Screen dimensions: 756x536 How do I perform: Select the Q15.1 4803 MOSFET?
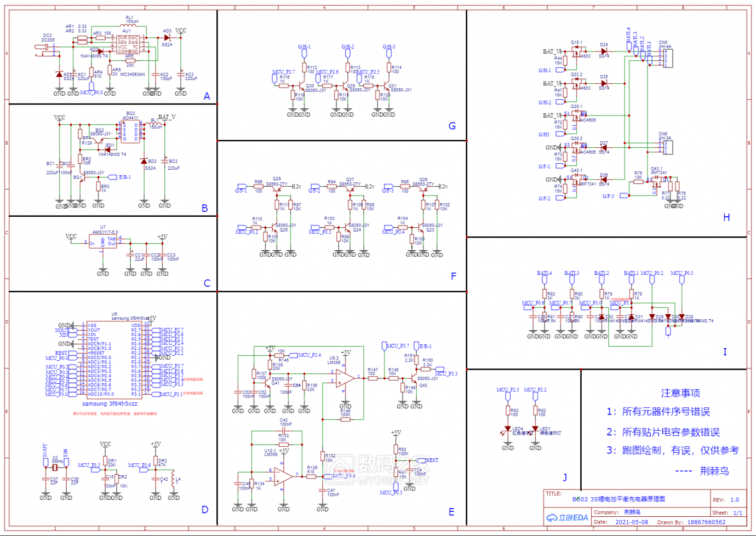coord(576,51)
